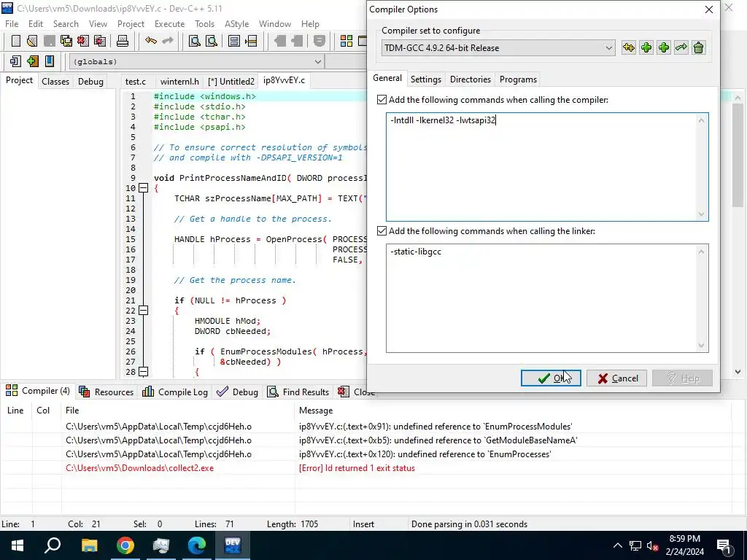This screenshot has height=560, width=747.
Task: Click the editor vertical scrollbar down arrow
Action: click(x=738, y=372)
